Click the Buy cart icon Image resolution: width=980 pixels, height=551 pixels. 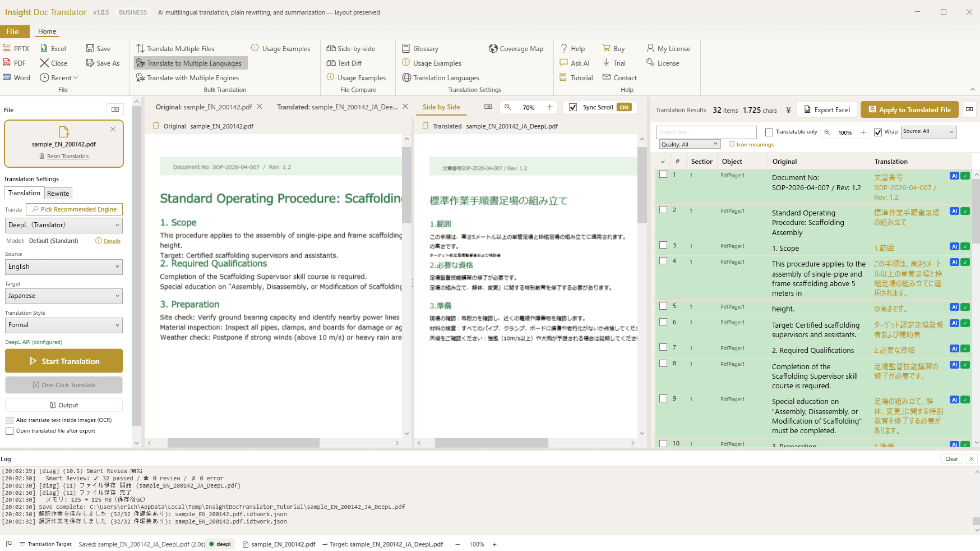click(607, 48)
